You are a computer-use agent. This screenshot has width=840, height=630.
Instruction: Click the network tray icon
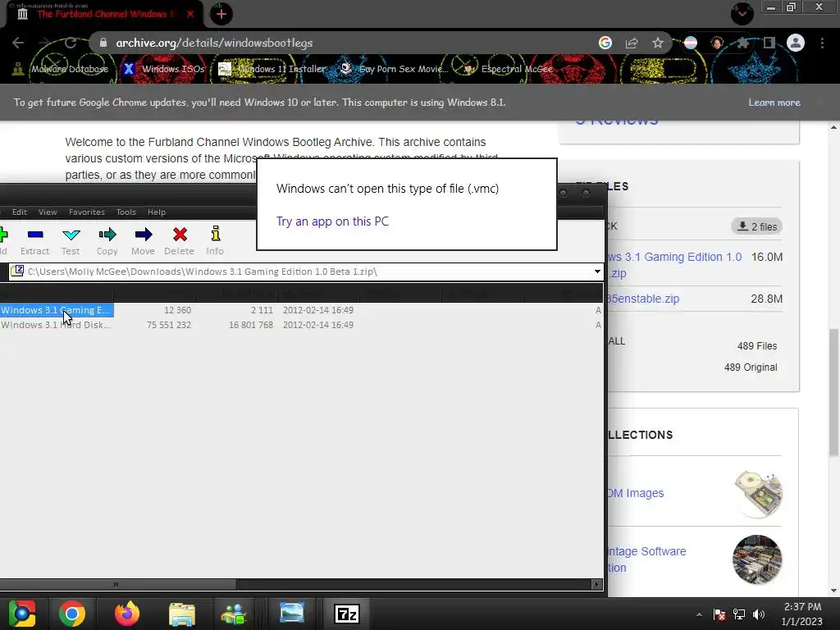pos(739,614)
